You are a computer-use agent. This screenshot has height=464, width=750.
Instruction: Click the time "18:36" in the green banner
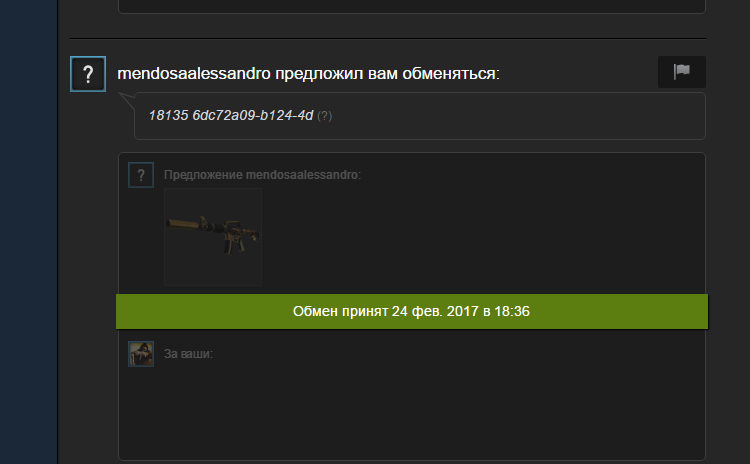coord(512,311)
